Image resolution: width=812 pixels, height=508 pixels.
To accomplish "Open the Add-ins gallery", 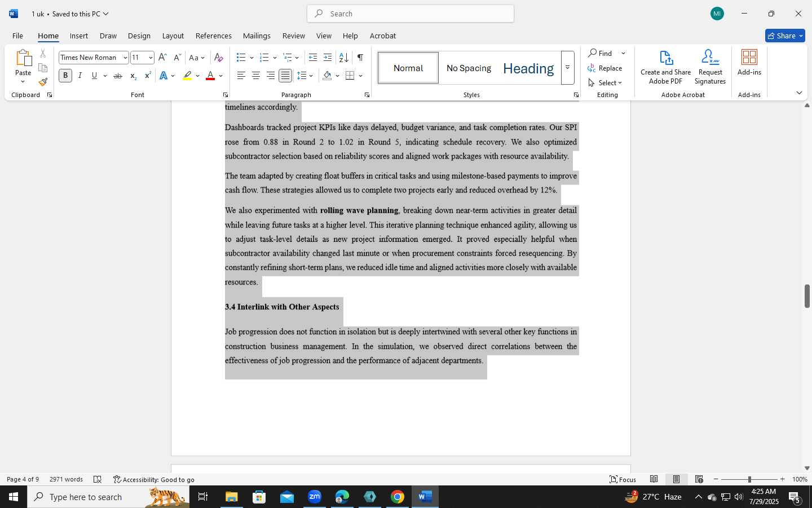I will click(749, 63).
